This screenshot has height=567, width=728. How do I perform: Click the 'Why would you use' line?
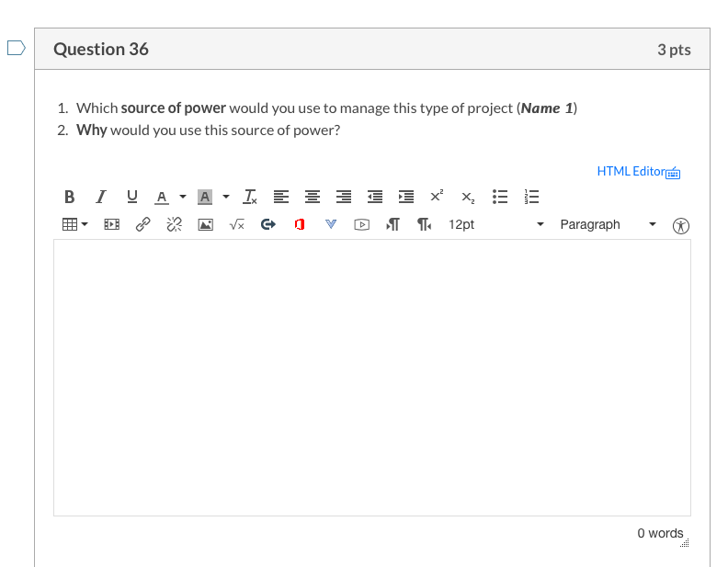[208, 130]
